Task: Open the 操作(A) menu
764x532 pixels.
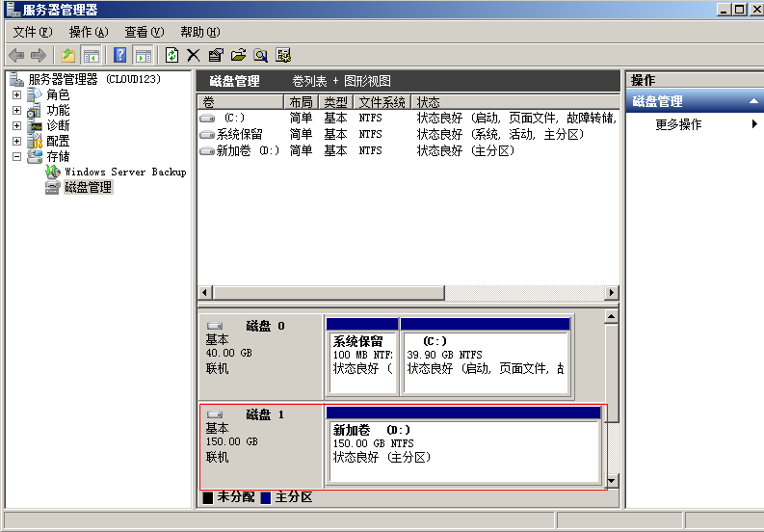Action: click(88, 32)
